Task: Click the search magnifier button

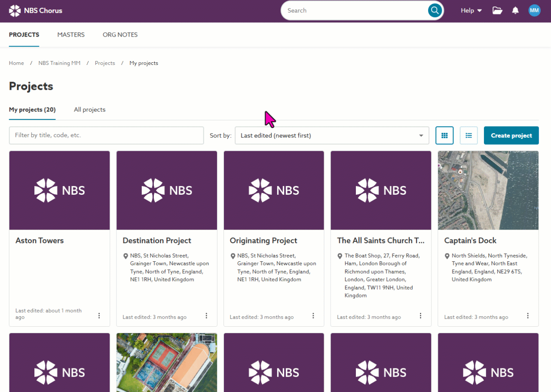Action: click(x=435, y=11)
